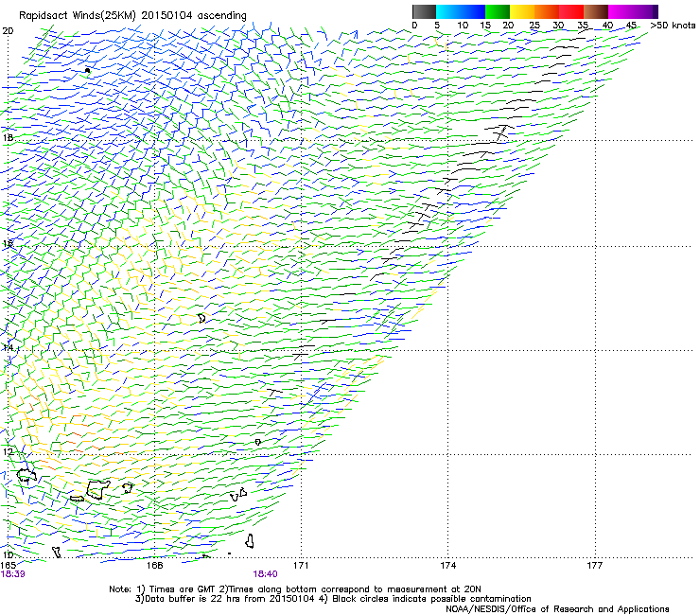Screen dimensions: 700x615
Task: Click the purple time stamp 18:39
Action: coord(13,574)
